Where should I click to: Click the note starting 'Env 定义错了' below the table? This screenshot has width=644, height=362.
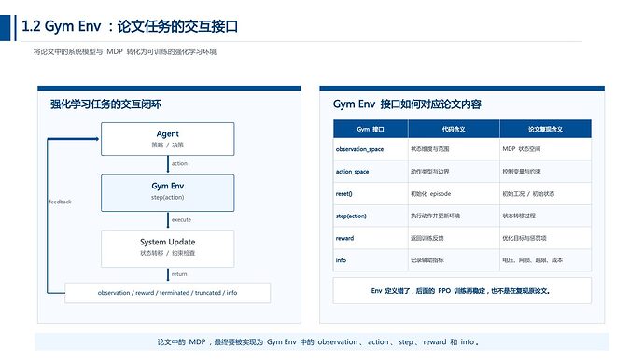pos(462,290)
